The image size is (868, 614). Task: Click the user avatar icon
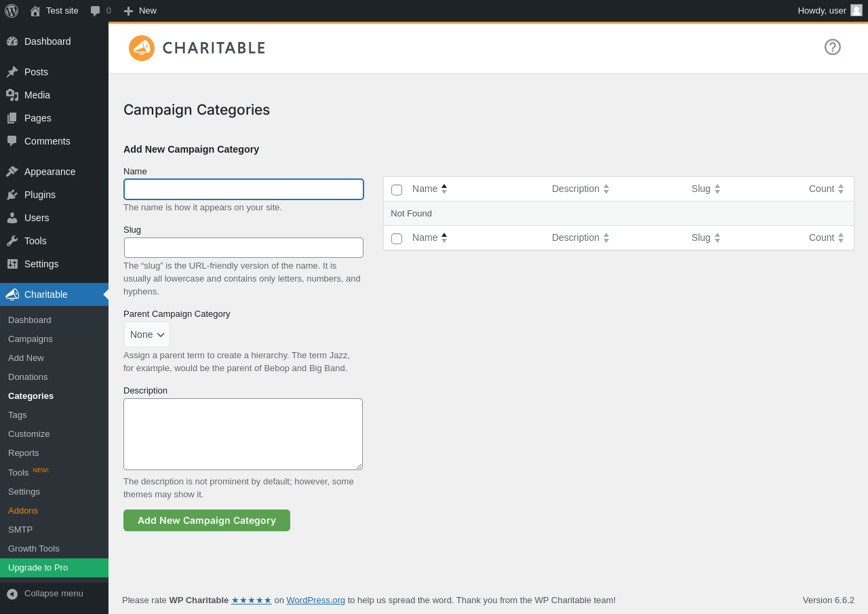(x=856, y=10)
